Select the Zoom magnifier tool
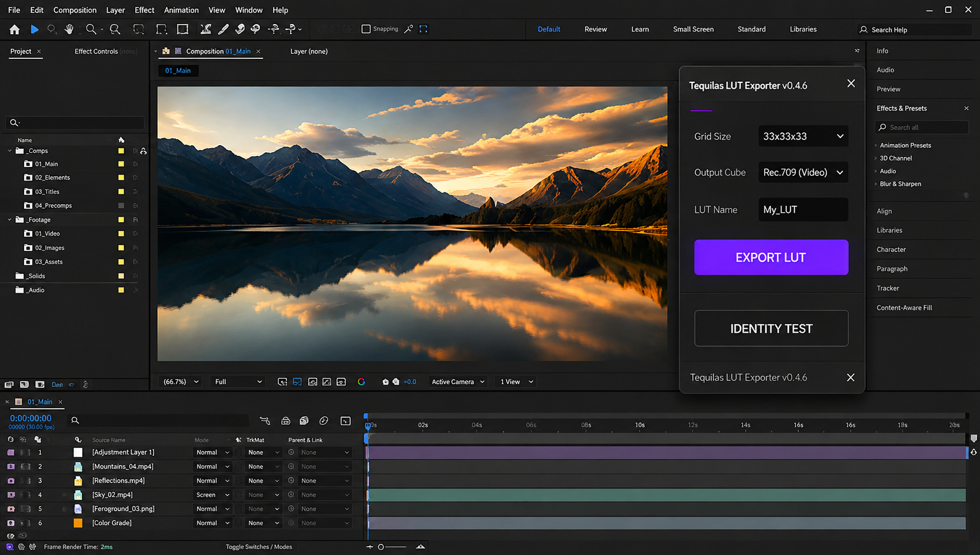This screenshot has height=555, width=980. tap(91, 29)
